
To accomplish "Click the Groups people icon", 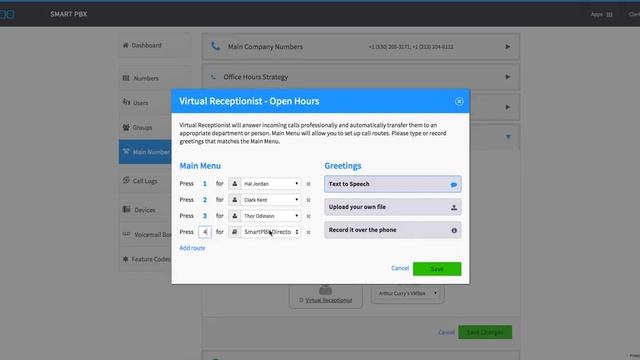I will (126, 127).
